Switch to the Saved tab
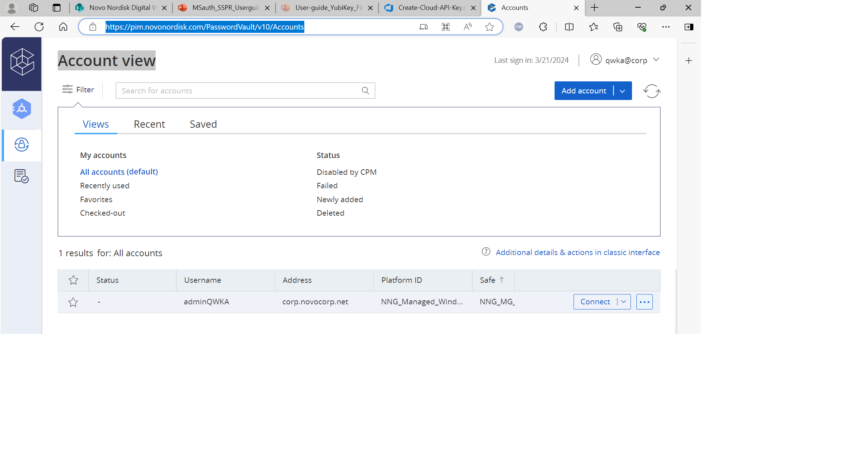Screen dimensions: 868x462 coord(203,124)
